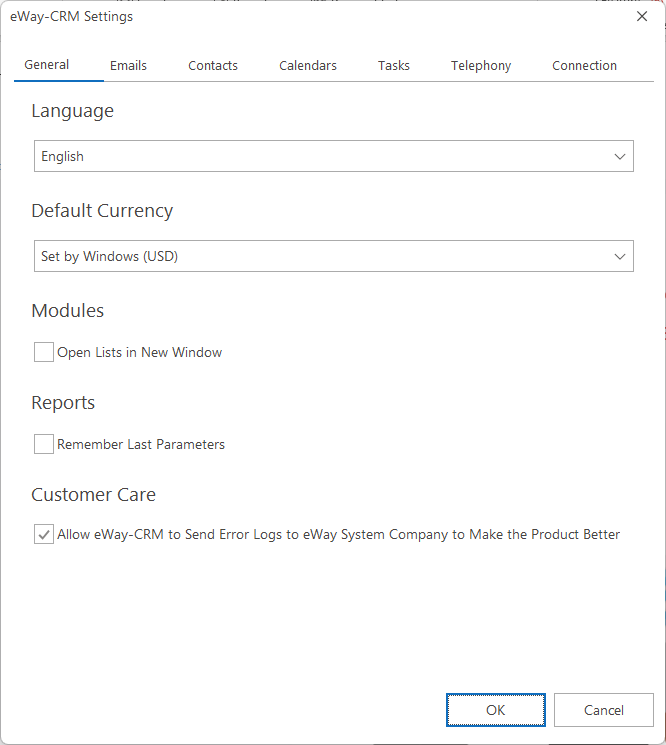The height and width of the screenshot is (745, 666).
Task: Select the General tab
Action: (x=47, y=65)
